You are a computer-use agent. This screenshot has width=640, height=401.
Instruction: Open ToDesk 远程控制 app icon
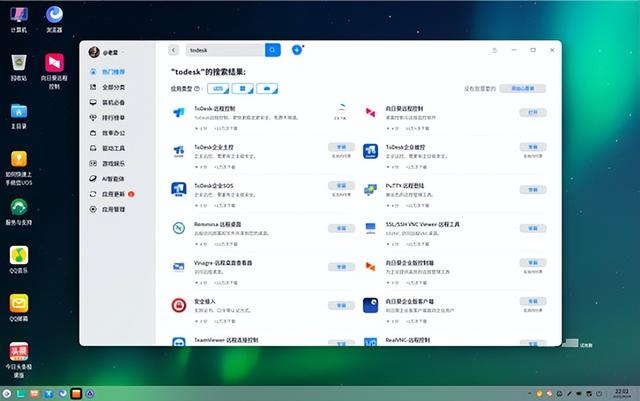point(179,113)
